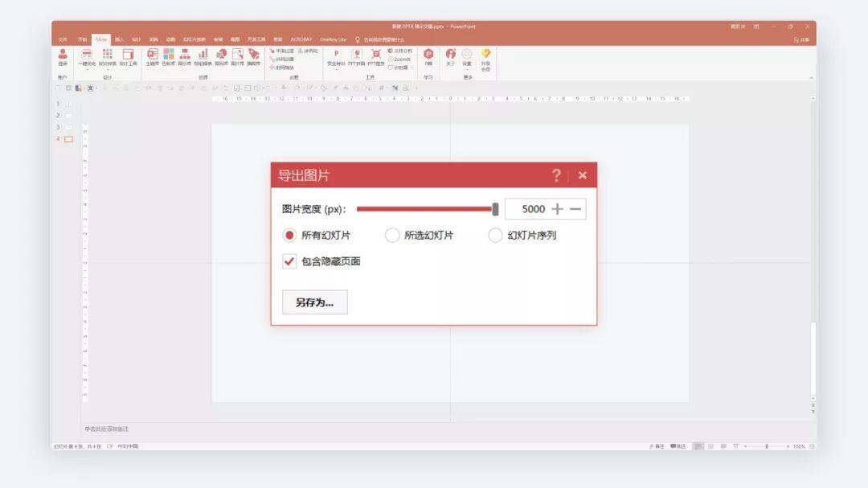Click the 另存为 button to export
The image size is (868, 488).
tap(314, 301)
